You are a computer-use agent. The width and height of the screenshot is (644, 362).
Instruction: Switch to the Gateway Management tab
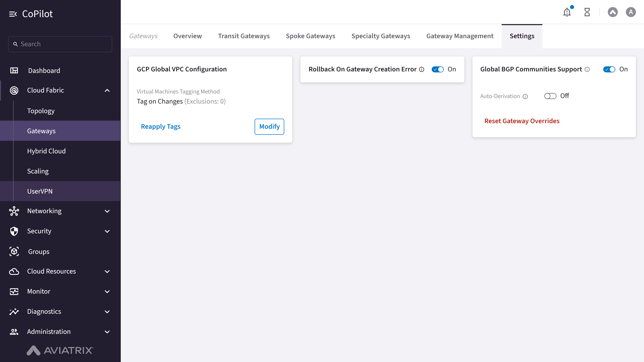[x=460, y=36]
